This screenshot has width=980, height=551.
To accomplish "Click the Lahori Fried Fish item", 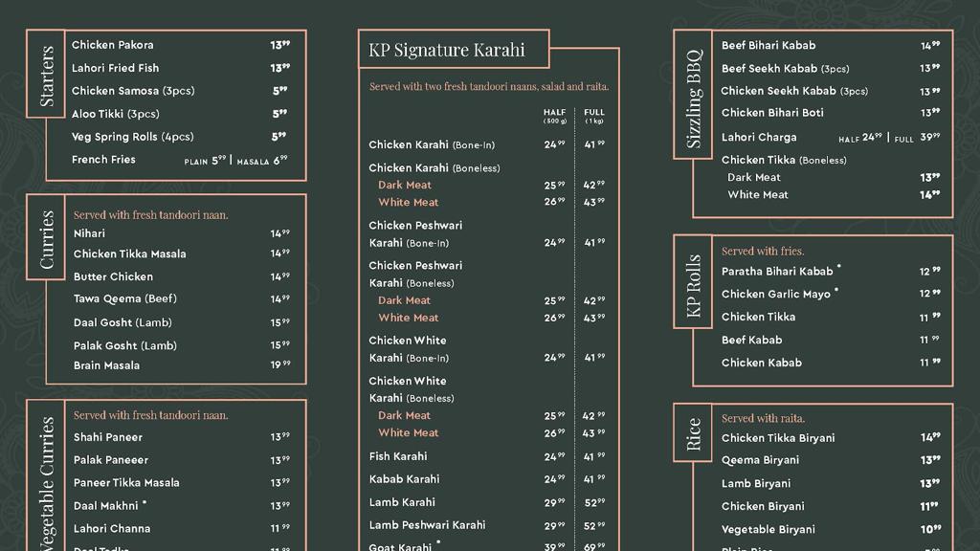I will click(x=116, y=68).
